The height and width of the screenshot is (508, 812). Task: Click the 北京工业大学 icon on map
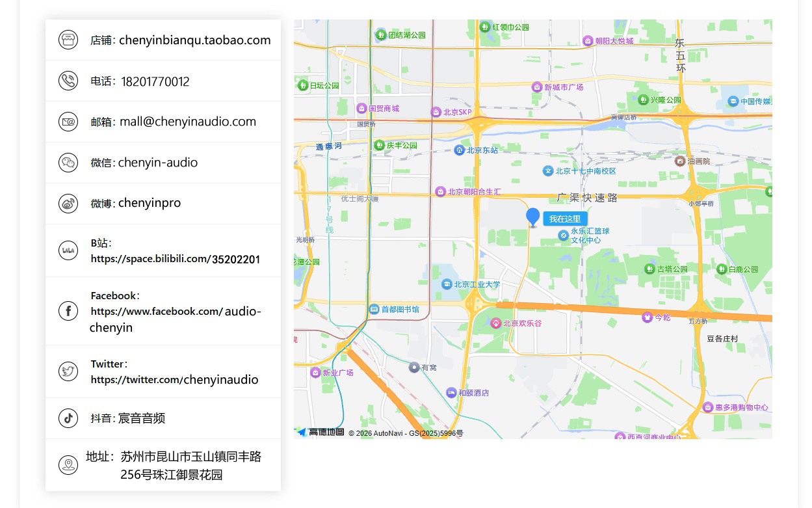(x=447, y=284)
